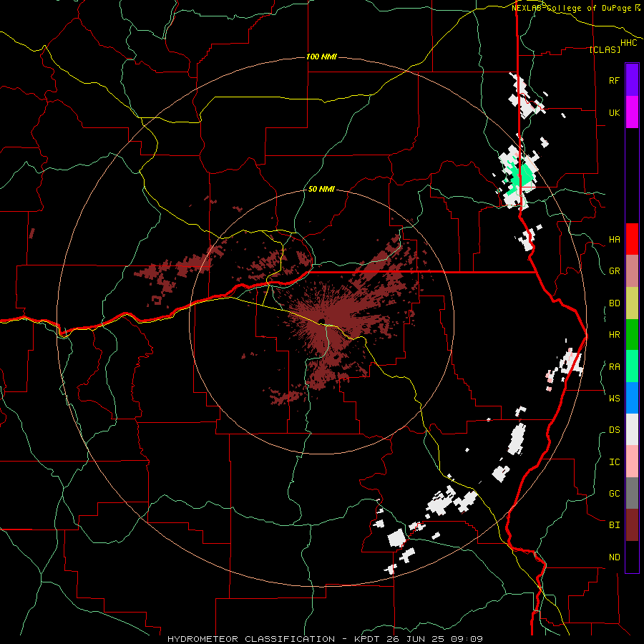Click the DS white legend swatch
Screen dimensions: 644x644
coord(632,429)
